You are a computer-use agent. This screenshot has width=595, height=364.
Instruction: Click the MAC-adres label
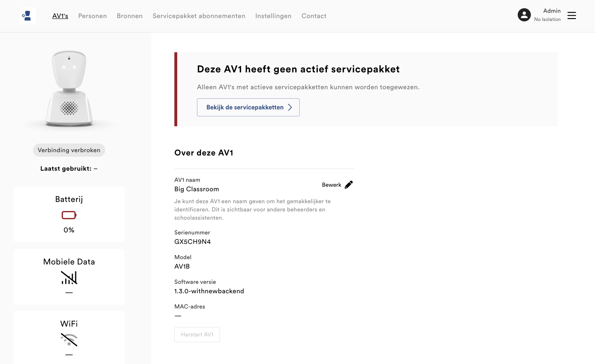[190, 307]
